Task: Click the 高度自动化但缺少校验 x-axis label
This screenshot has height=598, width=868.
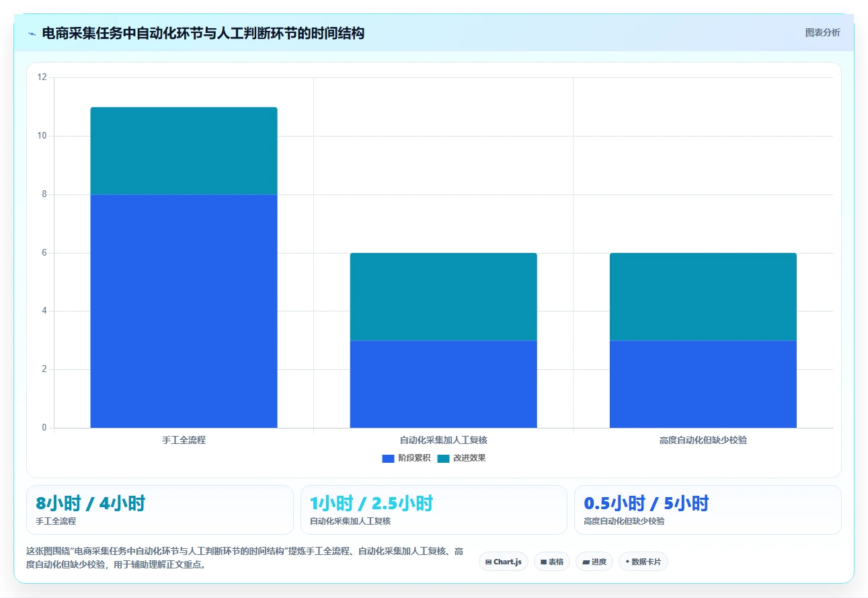Action: (x=703, y=440)
